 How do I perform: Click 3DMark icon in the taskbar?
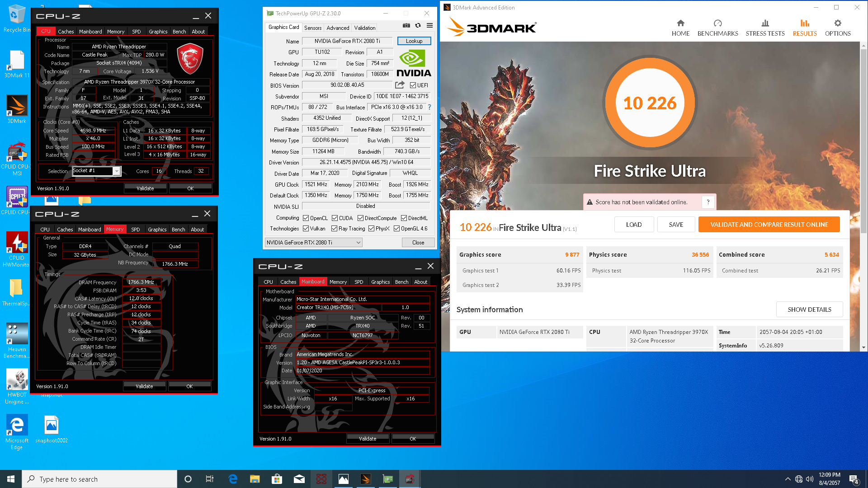pyautogui.click(x=366, y=479)
